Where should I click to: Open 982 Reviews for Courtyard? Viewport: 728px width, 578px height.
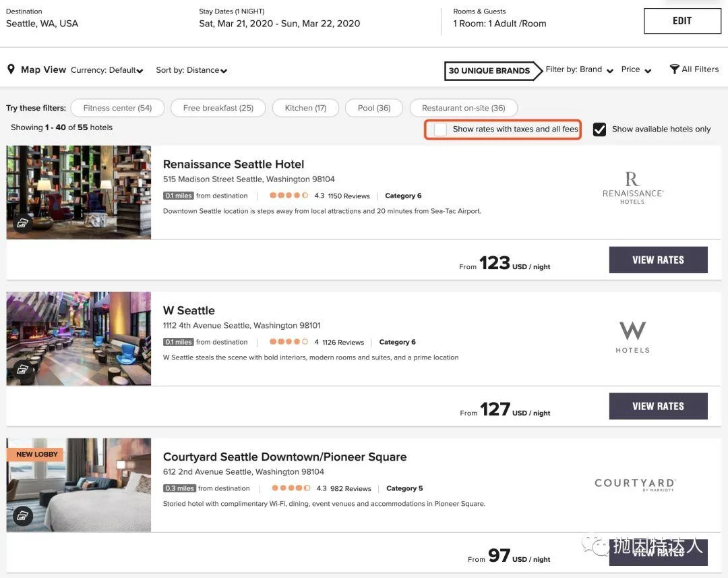[x=351, y=489]
